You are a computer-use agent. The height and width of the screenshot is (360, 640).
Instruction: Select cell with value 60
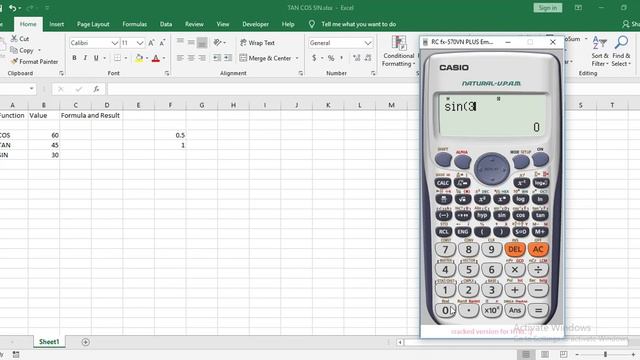(44, 135)
